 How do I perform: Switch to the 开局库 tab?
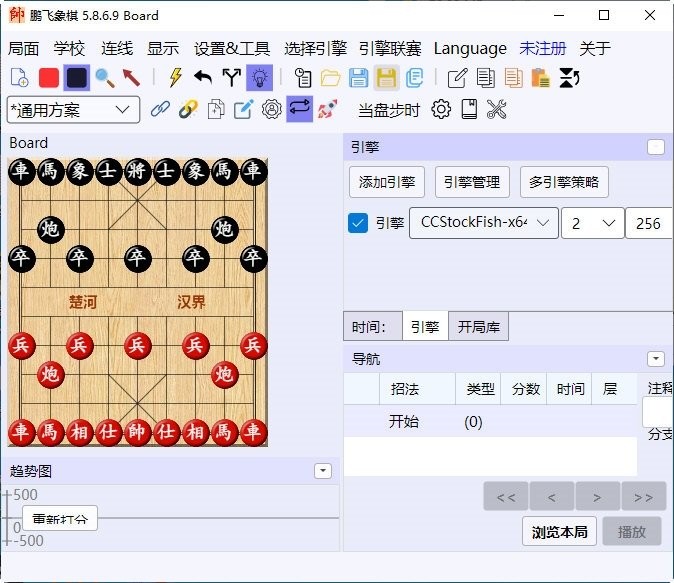point(476,327)
